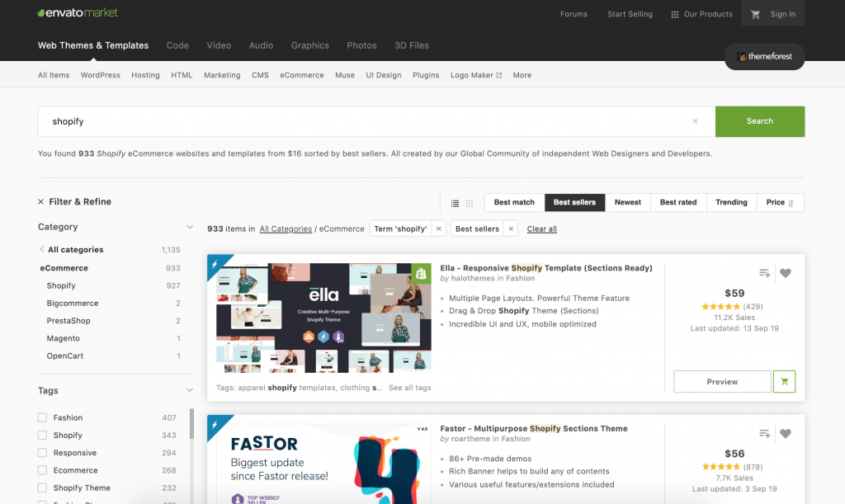The height and width of the screenshot is (504, 845).
Task: Open Fastor Multipurpose Shopify Sections Theme title
Action: [x=534, y=429]
